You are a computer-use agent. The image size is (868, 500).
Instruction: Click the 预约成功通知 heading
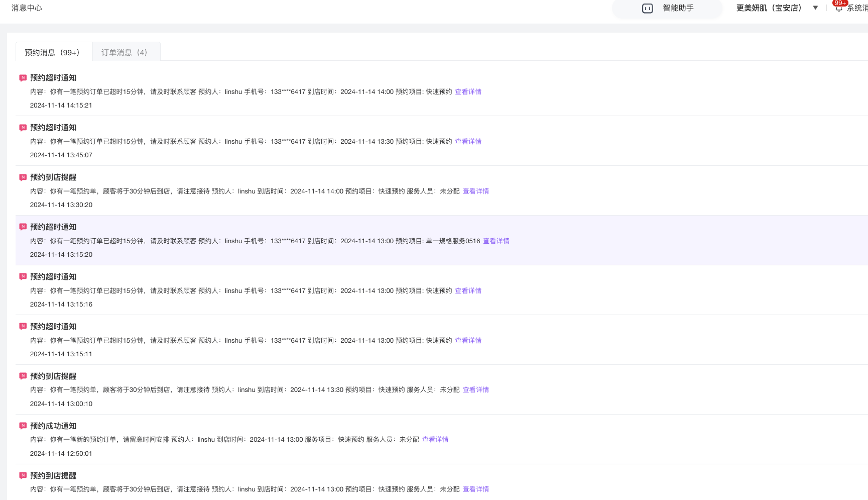53,426
